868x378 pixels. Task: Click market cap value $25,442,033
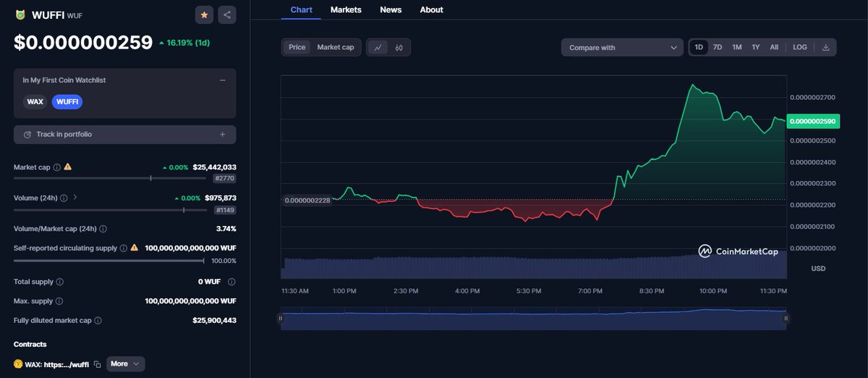click(x=214, y=167)
